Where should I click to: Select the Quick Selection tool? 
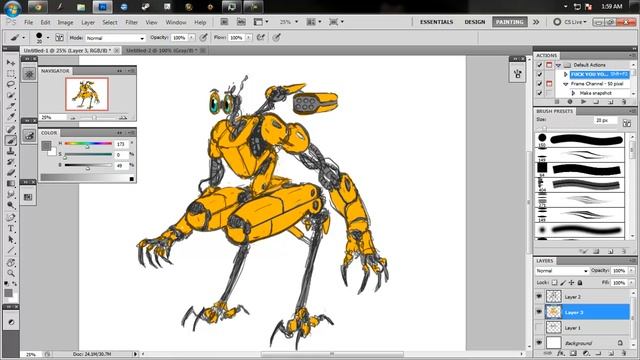point(11,96)
